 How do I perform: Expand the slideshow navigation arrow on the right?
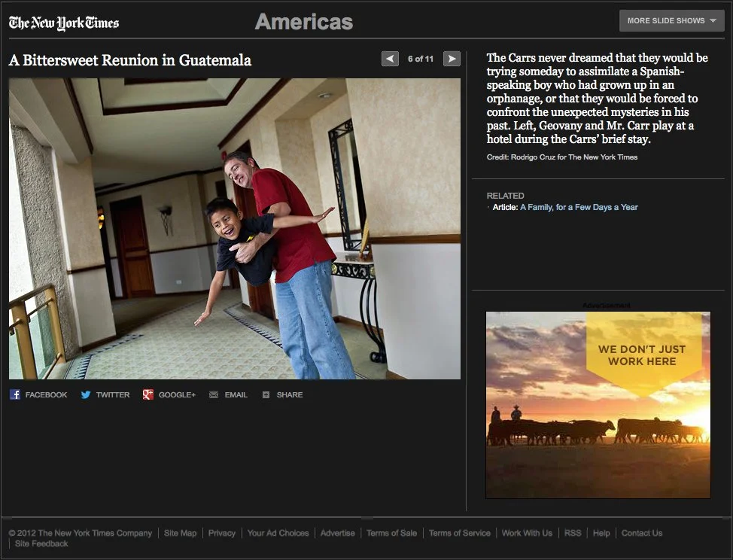click(x=451, y=58)
